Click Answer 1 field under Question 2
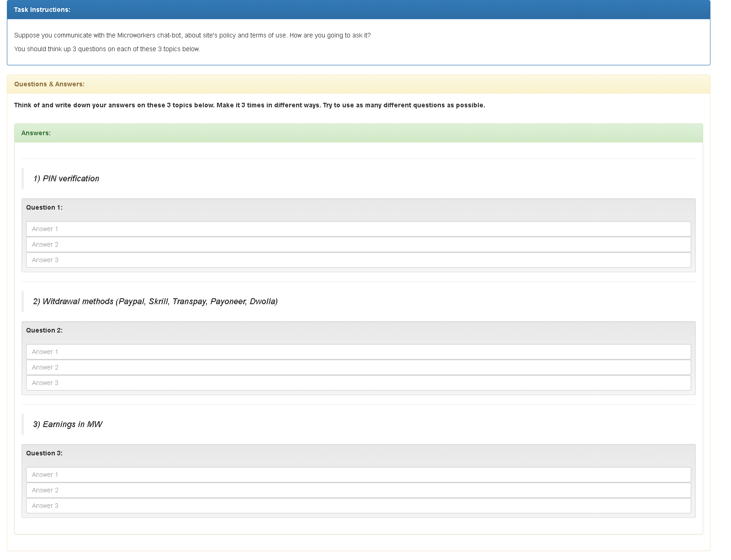The height and width of the screenshot is (560, 731). click(358, 352)
